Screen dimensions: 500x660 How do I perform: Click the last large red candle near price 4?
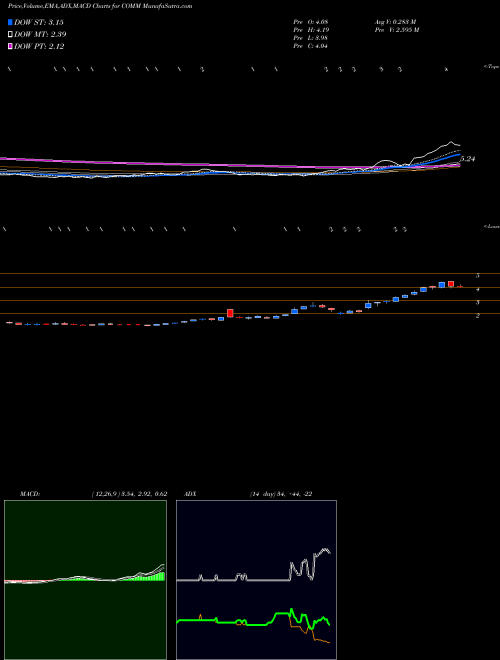tap(451, 284)
